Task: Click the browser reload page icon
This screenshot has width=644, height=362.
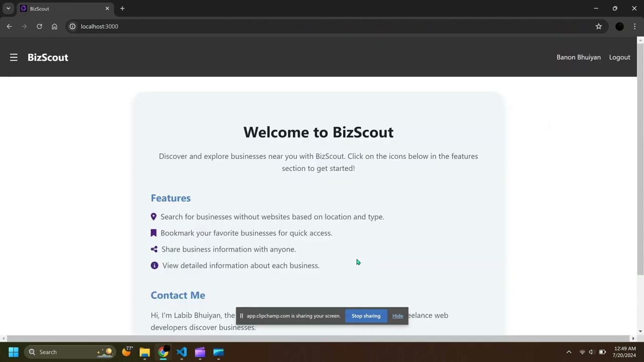Action: click(39, 26)
